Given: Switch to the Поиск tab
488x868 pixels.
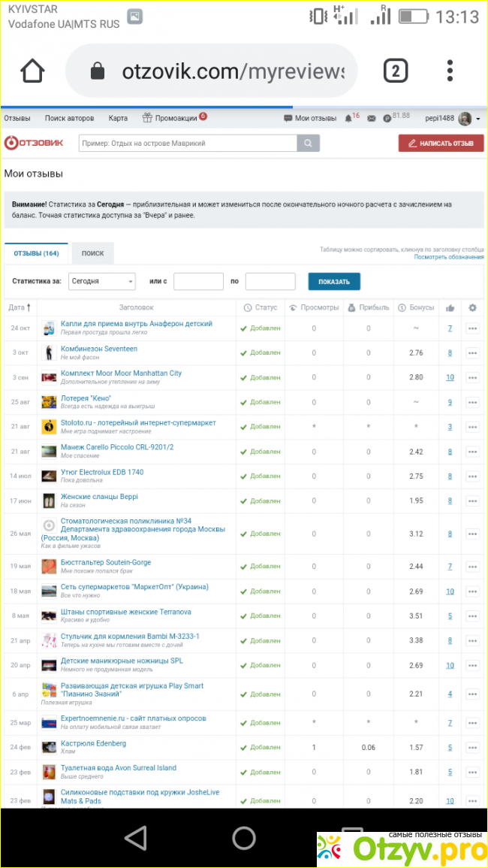Looking at the screenshot, I should coord(92,254).
